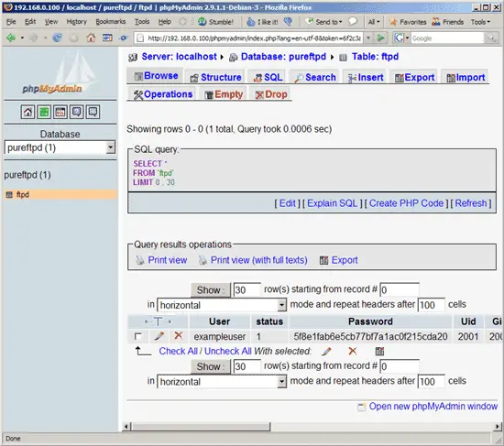Click the Check All link
504x446 pixels.
point(178,351)
